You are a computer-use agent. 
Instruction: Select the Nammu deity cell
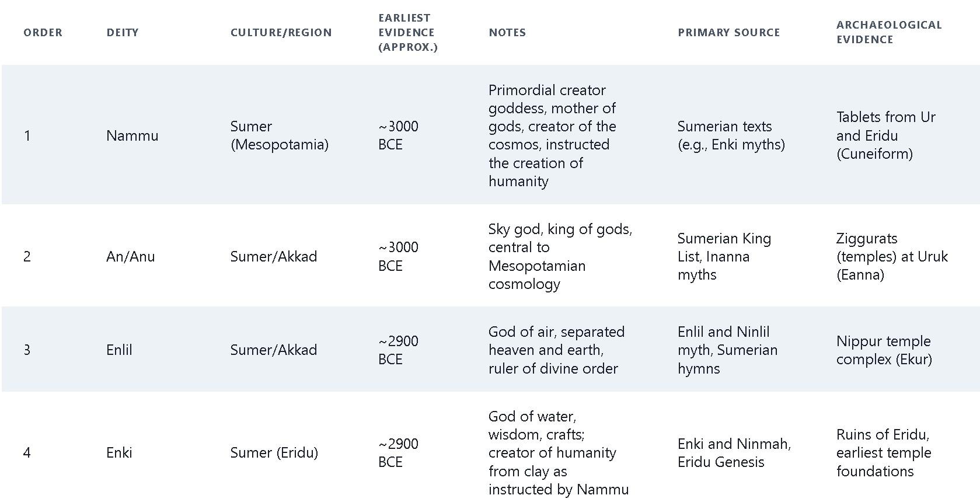point(132,135)
